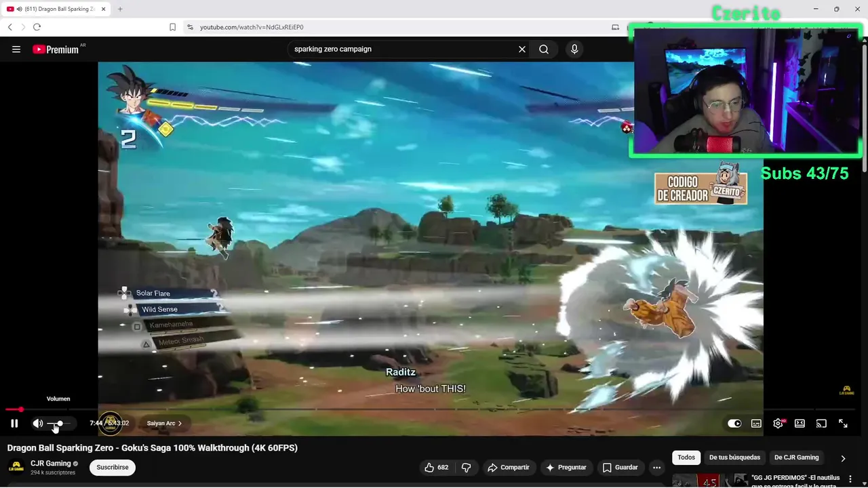Open a new browser tab

pos(120,9)
